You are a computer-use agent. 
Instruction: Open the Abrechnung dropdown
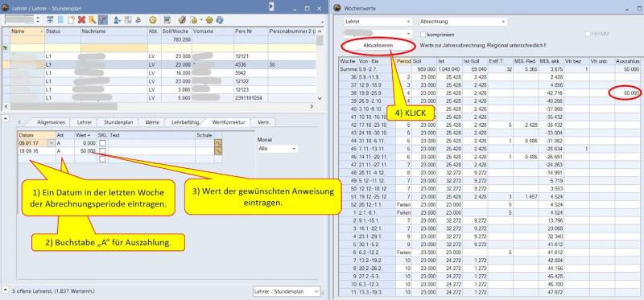tap(463, 22)
